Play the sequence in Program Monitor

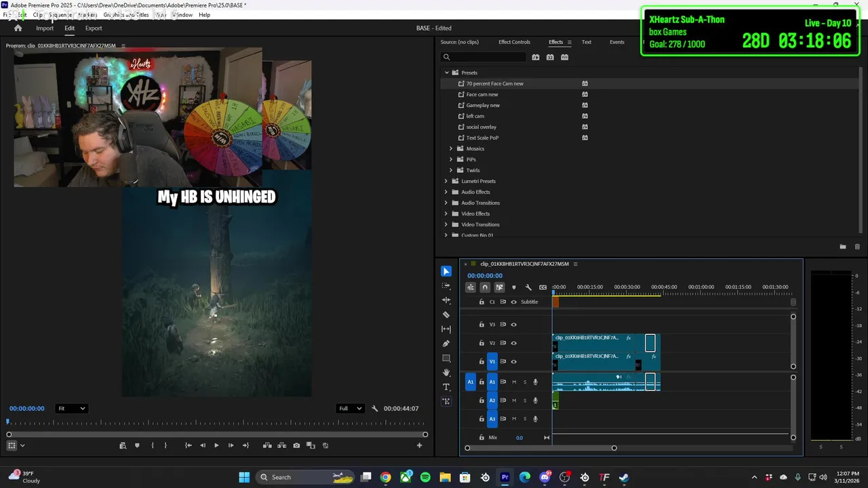[x=216, y=445]
